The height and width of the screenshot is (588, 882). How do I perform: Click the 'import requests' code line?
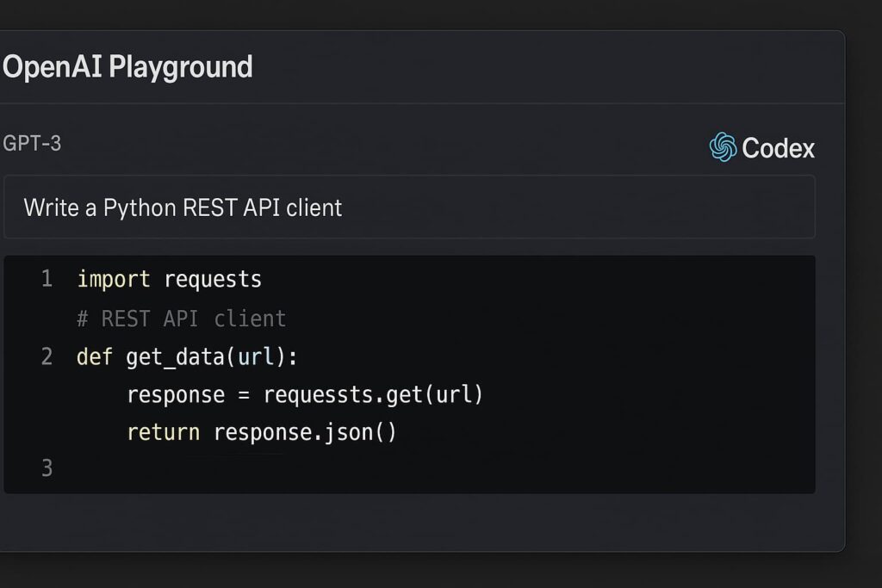(170, 280)
